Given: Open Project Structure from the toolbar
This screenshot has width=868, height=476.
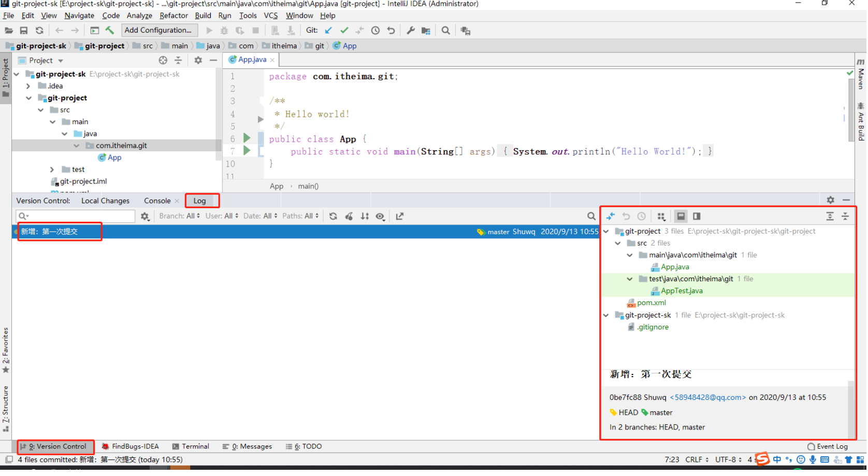Looking at the screenshot, I should coord(426,31).
